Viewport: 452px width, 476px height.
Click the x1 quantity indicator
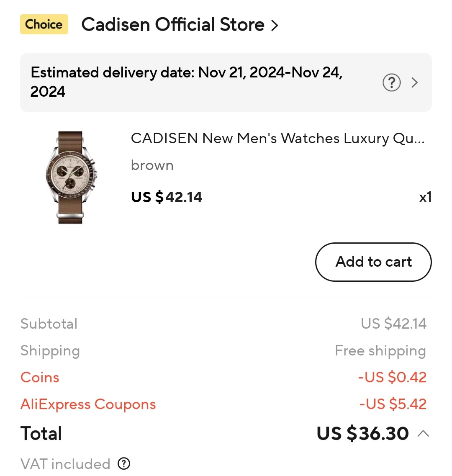pyautogui.click(x=425, y=197)
